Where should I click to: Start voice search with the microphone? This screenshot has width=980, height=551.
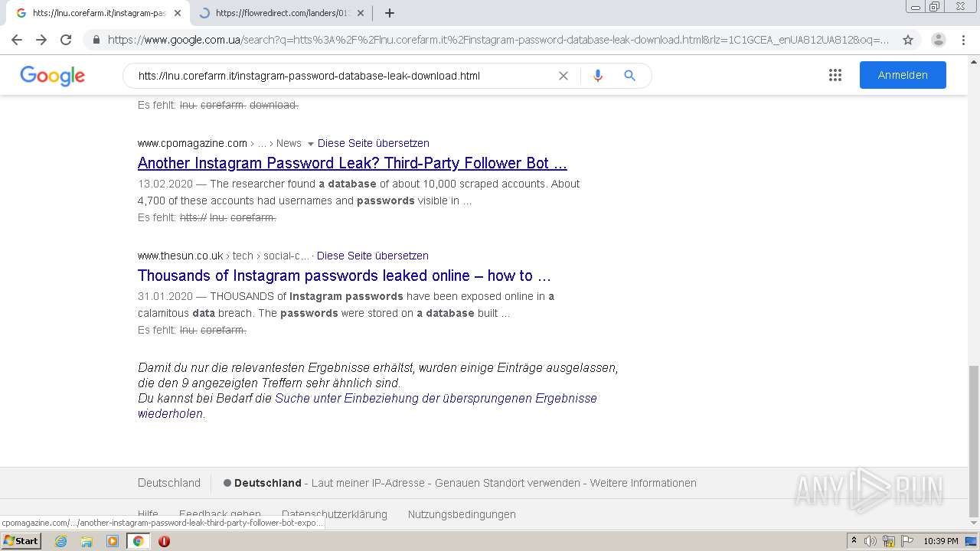tap(598, 76)
